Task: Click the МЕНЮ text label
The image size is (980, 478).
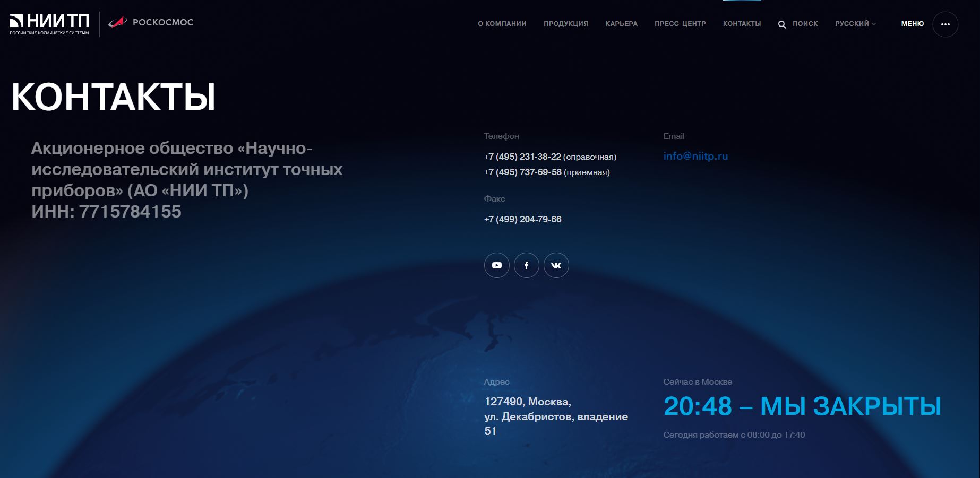Action: 913,24
